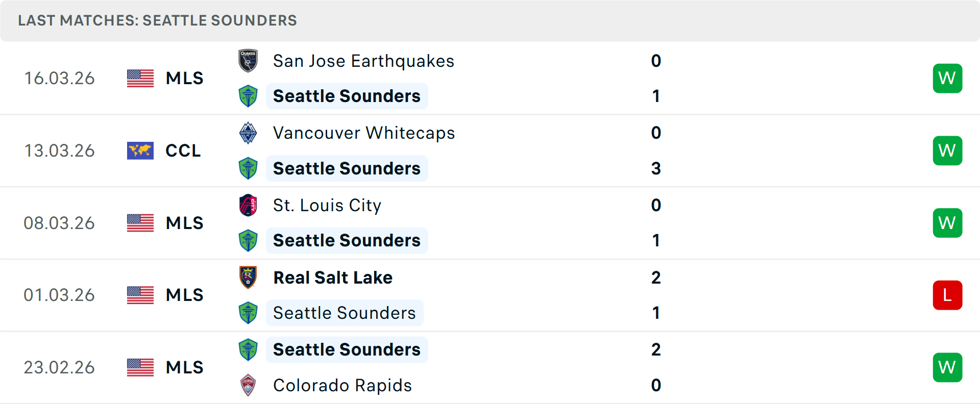This screenshot has width=980, height=404.
Task: Click the red L result indicator
Action: click(x=947, y=295)
